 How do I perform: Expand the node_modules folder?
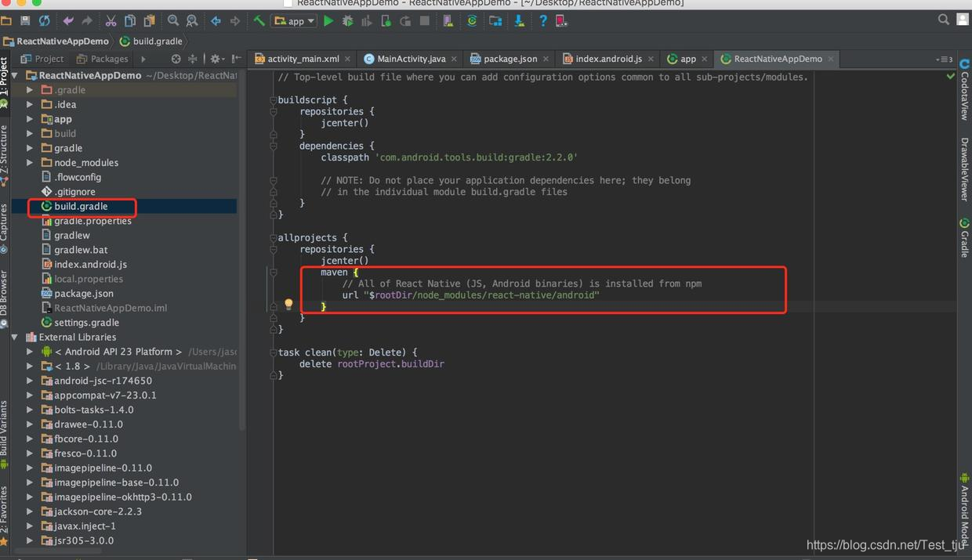[x=30, y=163]
